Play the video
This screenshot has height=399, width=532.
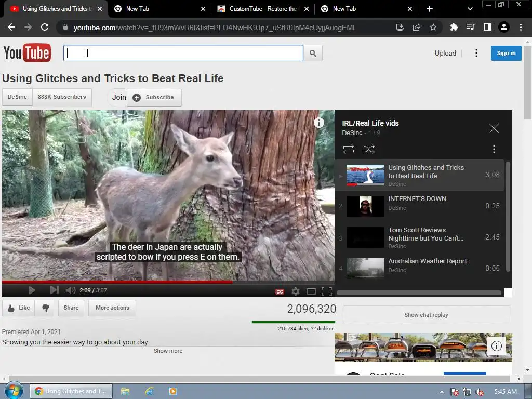[x=32, y=290]
